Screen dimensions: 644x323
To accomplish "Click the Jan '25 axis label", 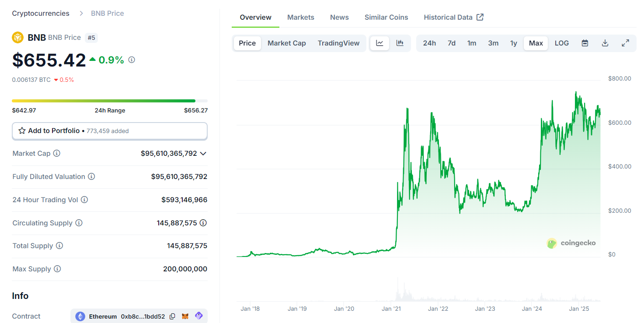I will [x=579, y=309].
